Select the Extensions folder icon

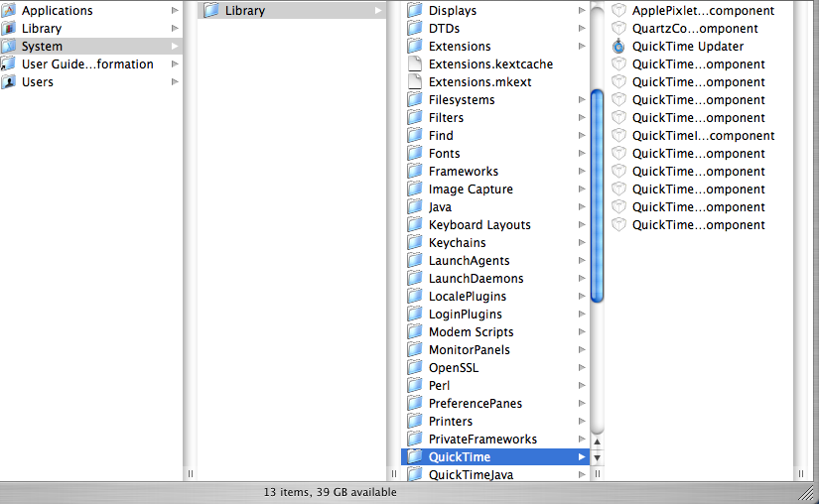415,46
